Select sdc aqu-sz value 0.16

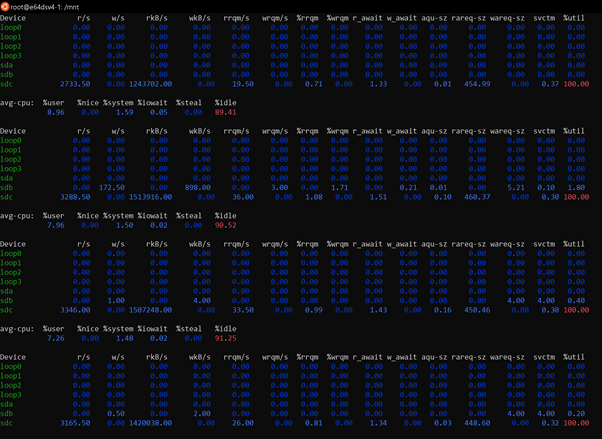click(x=443, y=310)
